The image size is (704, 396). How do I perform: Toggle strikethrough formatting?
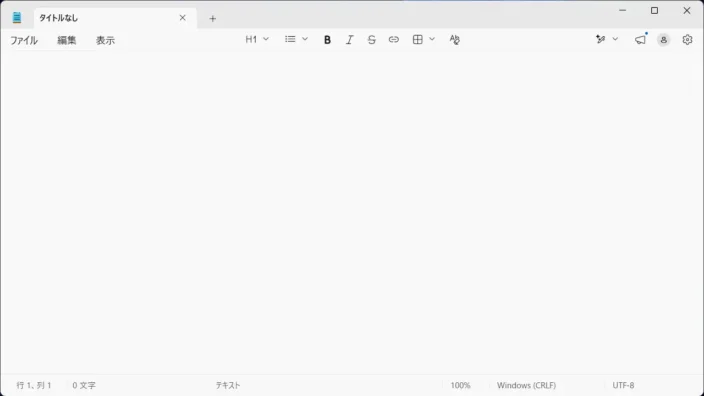click(371, 40)
